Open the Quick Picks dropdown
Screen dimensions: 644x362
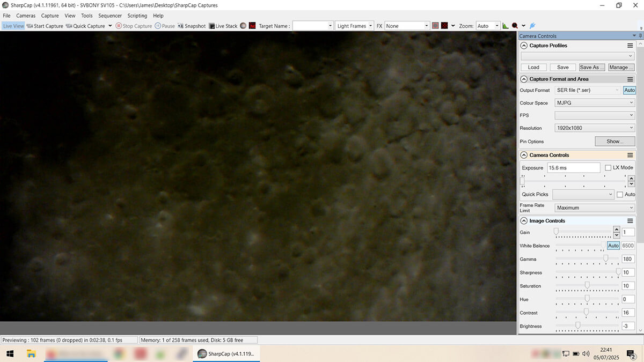[x=583, y=194]
